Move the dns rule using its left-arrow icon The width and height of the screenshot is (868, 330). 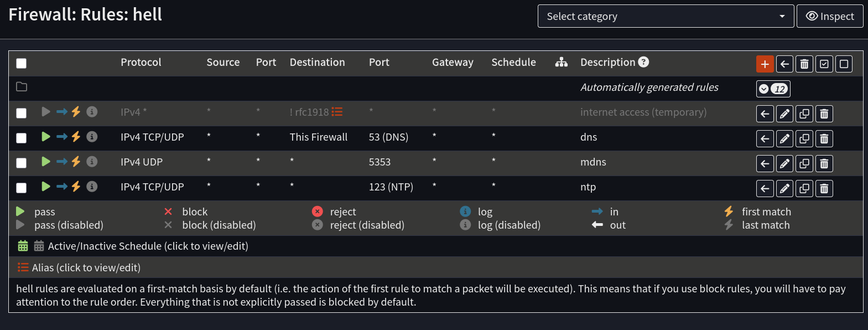click(x=765, y=138)
